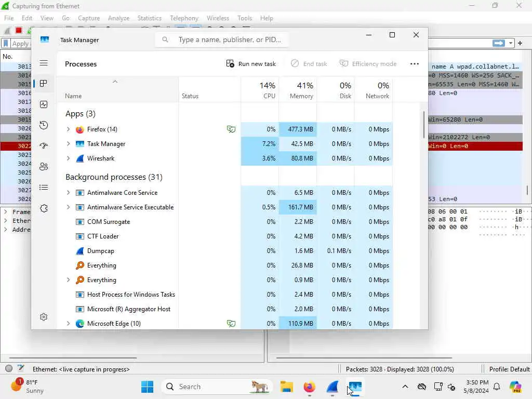The height and width of the screenshot is (399, 532).
Task: Open Task Manager settings gear
Action: (44, 317)
